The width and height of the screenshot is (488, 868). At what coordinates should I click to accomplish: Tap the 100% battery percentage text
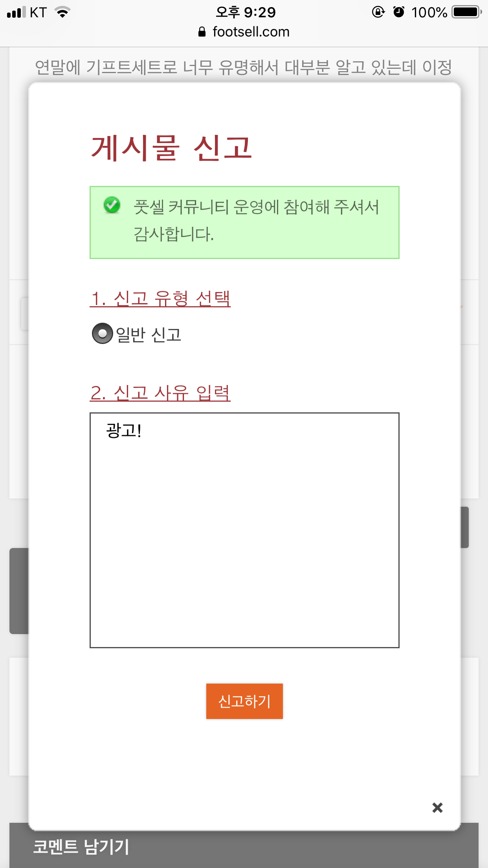pos(429,13)
